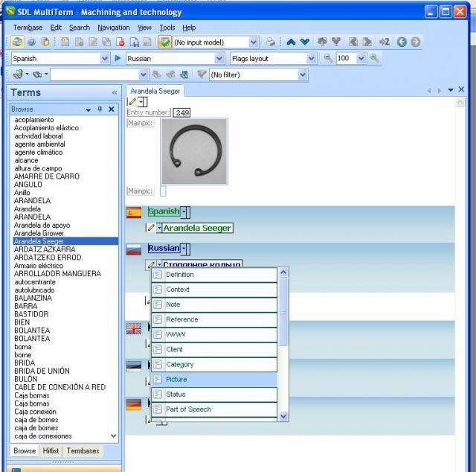Click the popup list scroll down arrow
This screenshot has width=476, height=472.
(x=283, y=415)
